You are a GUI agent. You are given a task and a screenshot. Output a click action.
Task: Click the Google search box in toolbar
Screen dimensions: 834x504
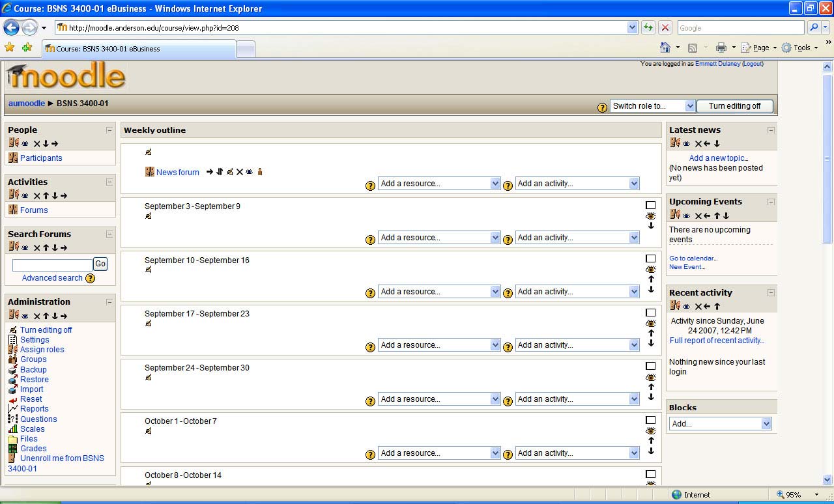click(x=741, y=27)
